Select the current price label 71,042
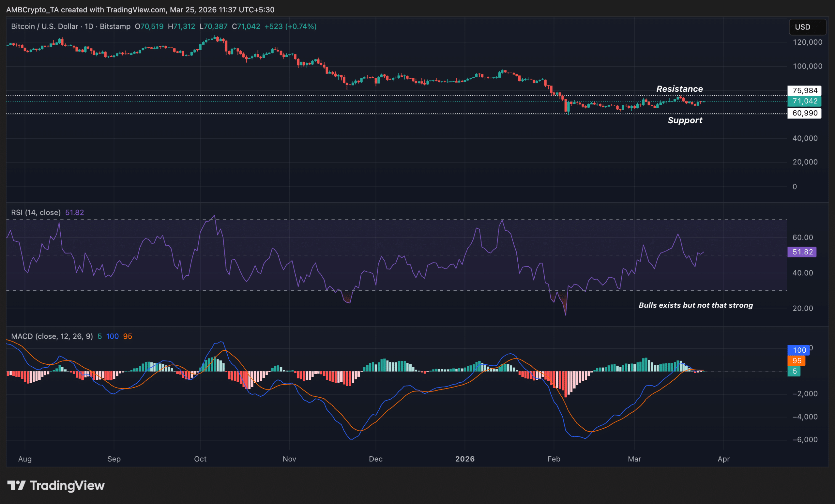835x504 pixels. [804, 101]
